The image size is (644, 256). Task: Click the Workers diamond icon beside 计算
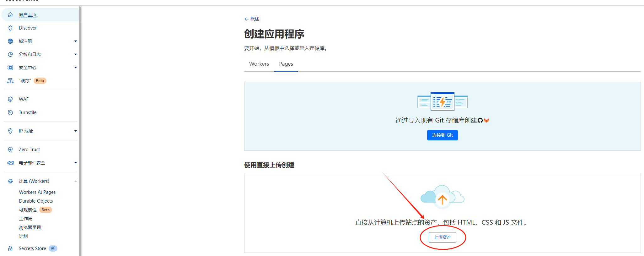click(x=10, y=181)
